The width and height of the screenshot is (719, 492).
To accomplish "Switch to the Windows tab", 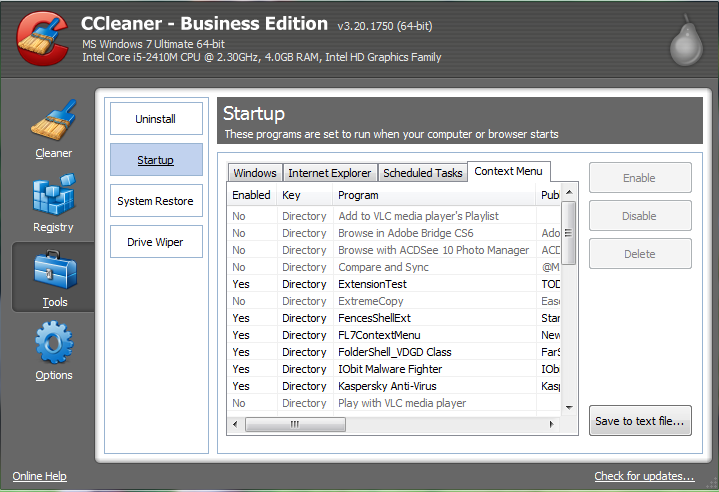I will (255, 173).
